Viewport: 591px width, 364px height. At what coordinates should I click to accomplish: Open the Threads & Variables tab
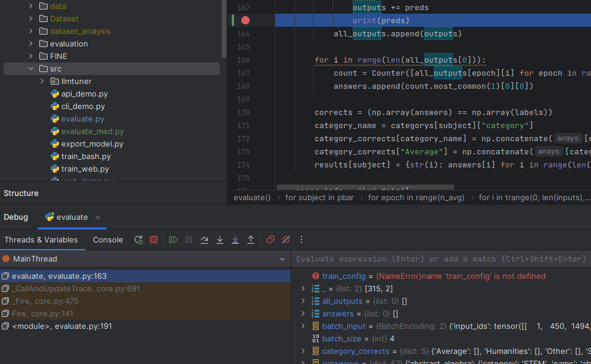pos(41,239)
